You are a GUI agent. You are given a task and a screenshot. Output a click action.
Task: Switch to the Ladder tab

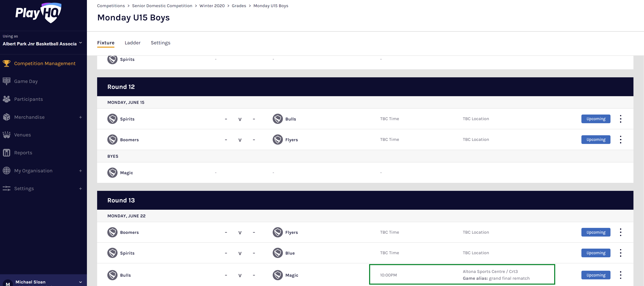[x=133, y=43]
